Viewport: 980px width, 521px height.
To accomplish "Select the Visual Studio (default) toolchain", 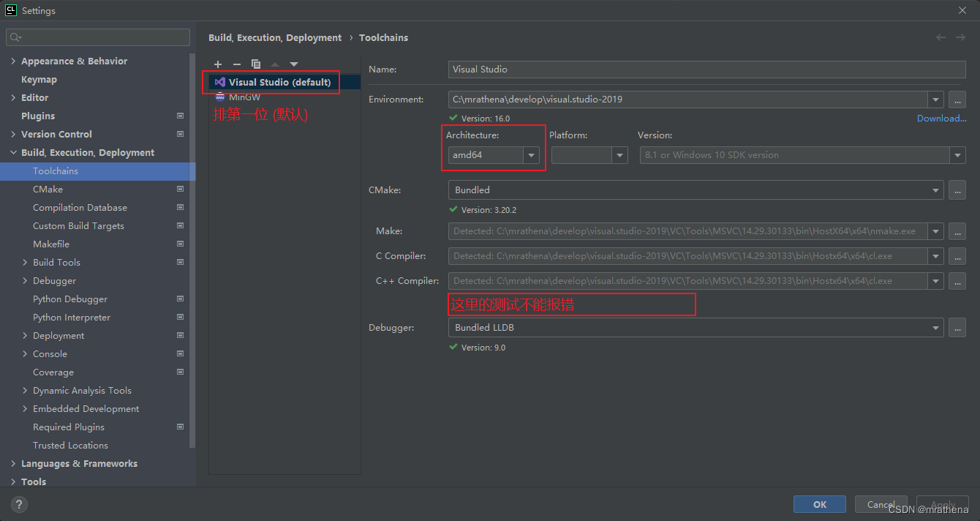I will [x=284, y=82].
